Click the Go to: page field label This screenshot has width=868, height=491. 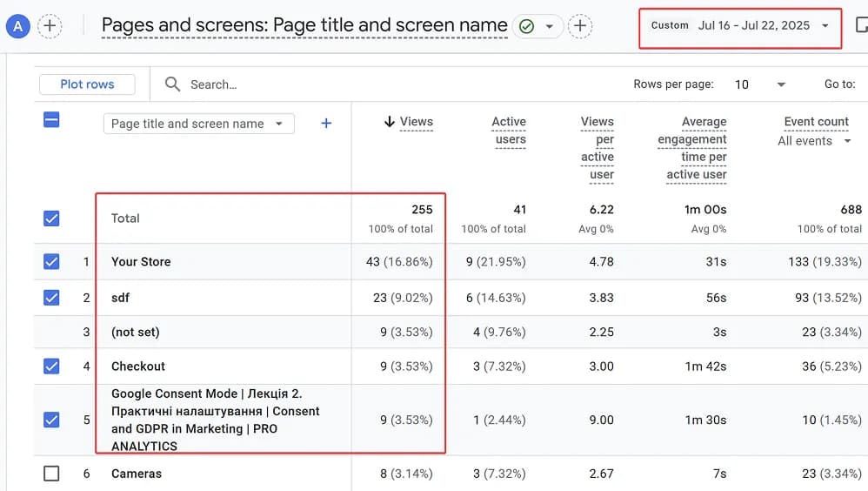[840, 84]
